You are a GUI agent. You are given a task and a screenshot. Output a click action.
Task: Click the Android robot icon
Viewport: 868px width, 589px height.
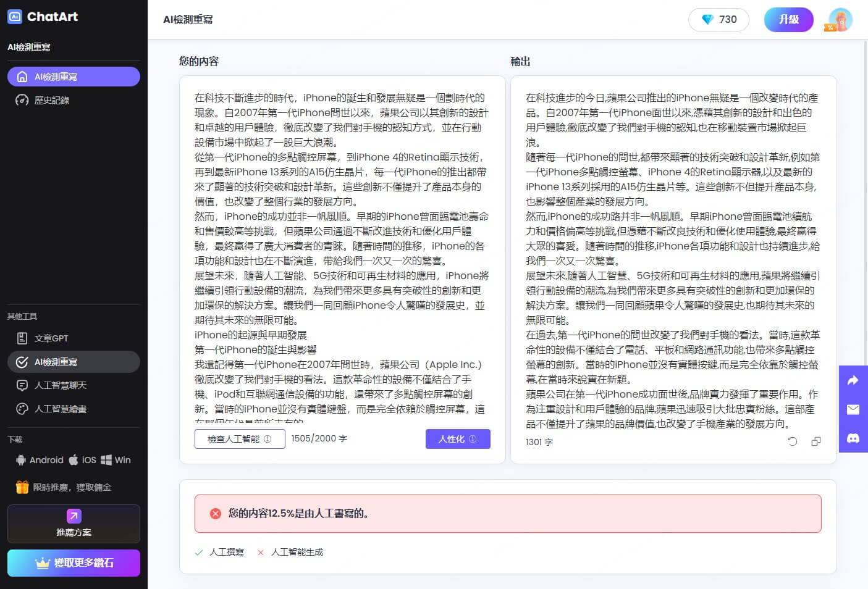(x=21, y=460)
